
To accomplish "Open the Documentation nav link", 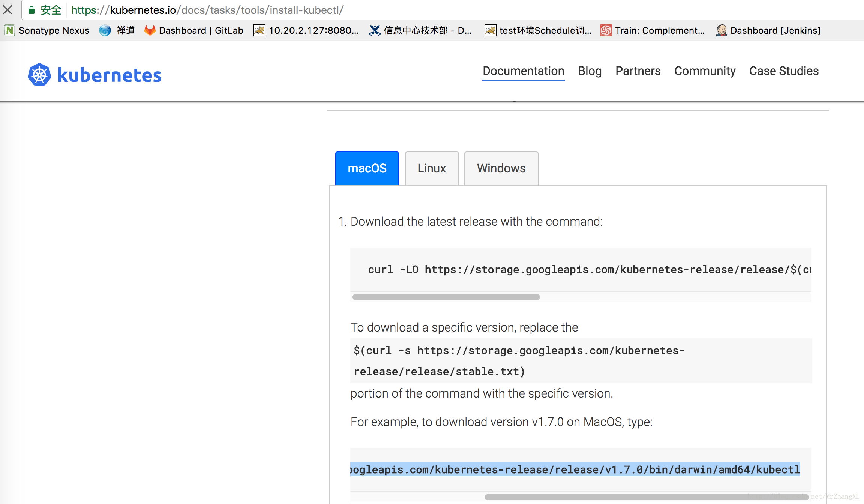I will pos(523,71).
